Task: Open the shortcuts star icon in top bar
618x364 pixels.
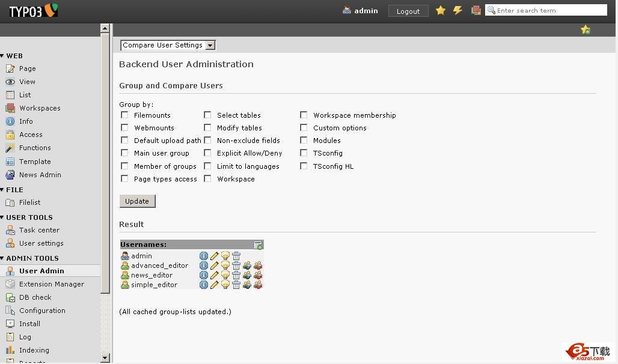Action: (441, 11)
